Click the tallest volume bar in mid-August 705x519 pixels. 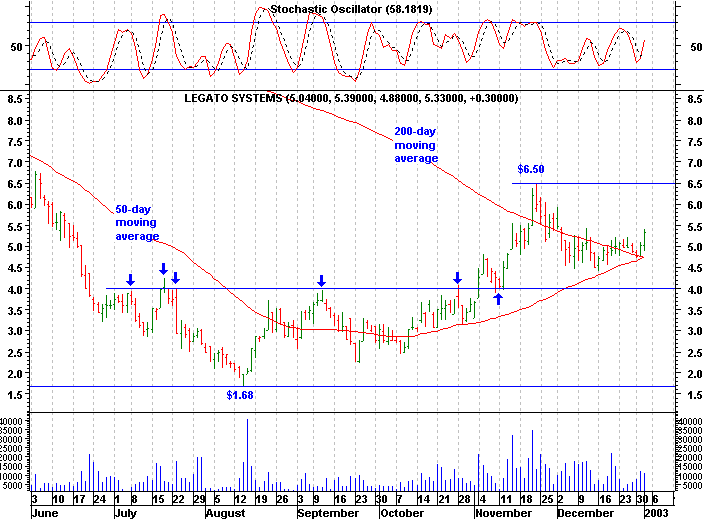[x=247, y=455]
